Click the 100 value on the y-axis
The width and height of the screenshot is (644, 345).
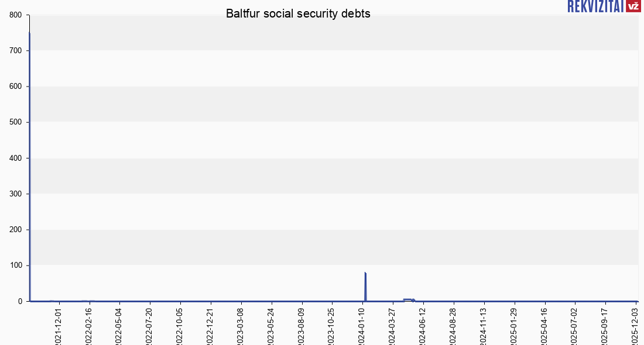(16, 265)
